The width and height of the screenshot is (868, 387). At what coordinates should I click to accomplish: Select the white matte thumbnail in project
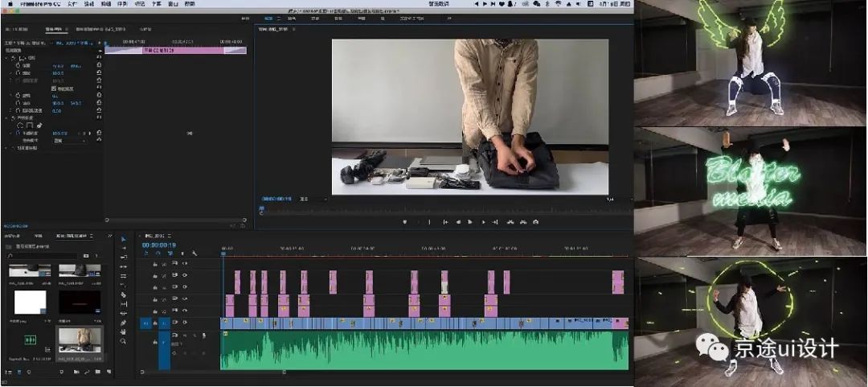tap(30, 303)
